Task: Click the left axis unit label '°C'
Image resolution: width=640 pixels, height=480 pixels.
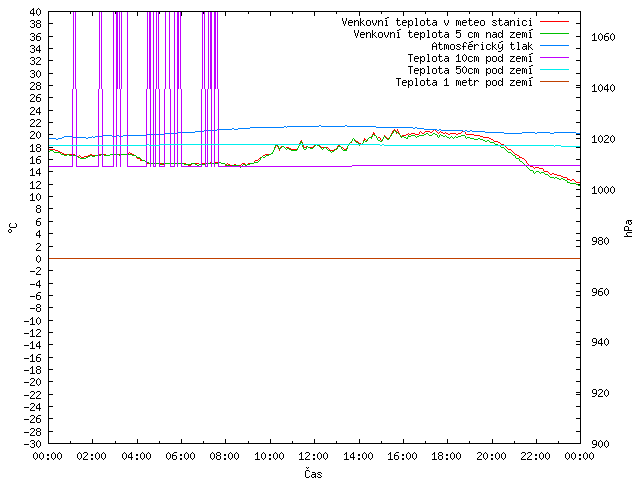Action: point(13,228)
